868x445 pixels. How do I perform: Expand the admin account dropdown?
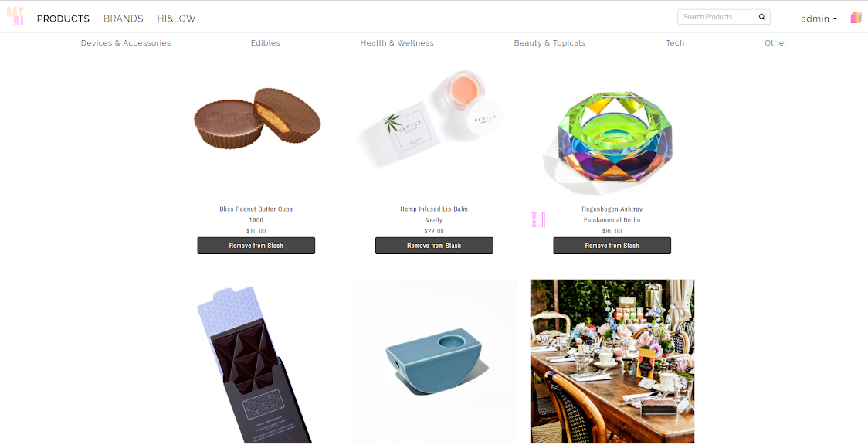click(819, 19)
